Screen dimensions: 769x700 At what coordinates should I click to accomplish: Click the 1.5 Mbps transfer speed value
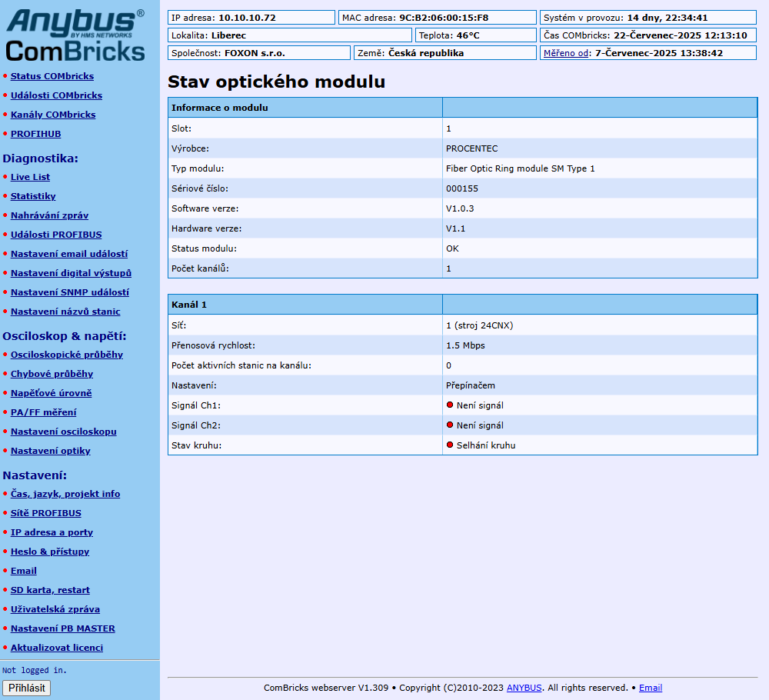pos(465,346)
